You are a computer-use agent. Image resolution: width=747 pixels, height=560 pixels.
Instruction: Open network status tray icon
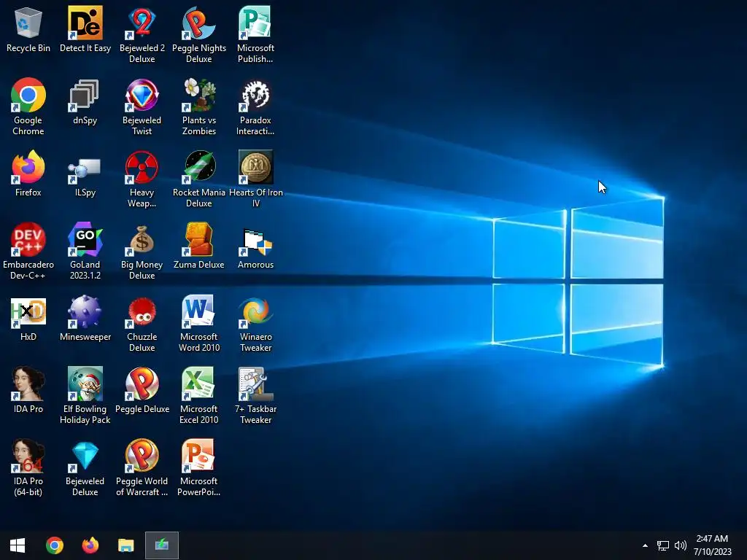click(662, 545)
